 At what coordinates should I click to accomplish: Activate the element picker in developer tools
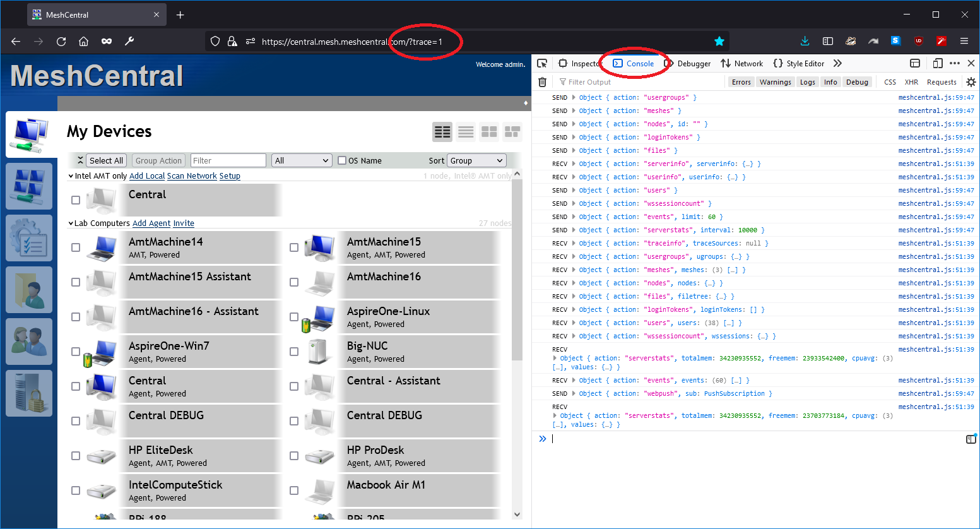541,63
